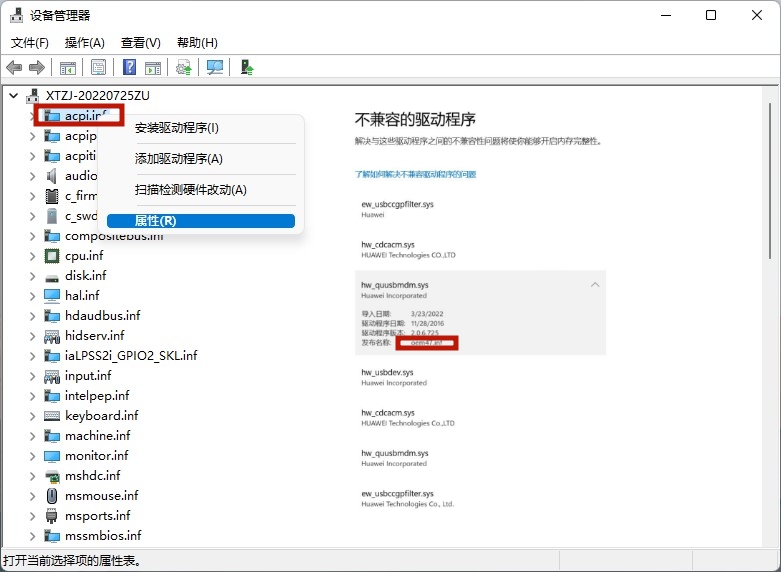
Task: Click the Forward arrow toolbar icon
Action: (37, 67)
